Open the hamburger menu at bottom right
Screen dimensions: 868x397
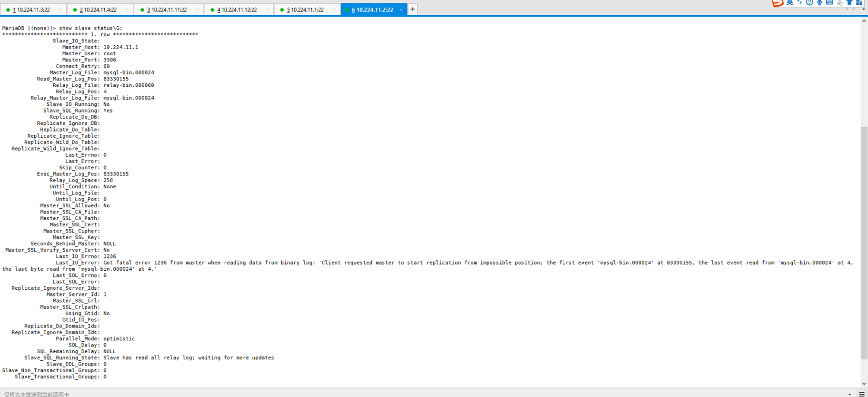click(x=861, y=394)
